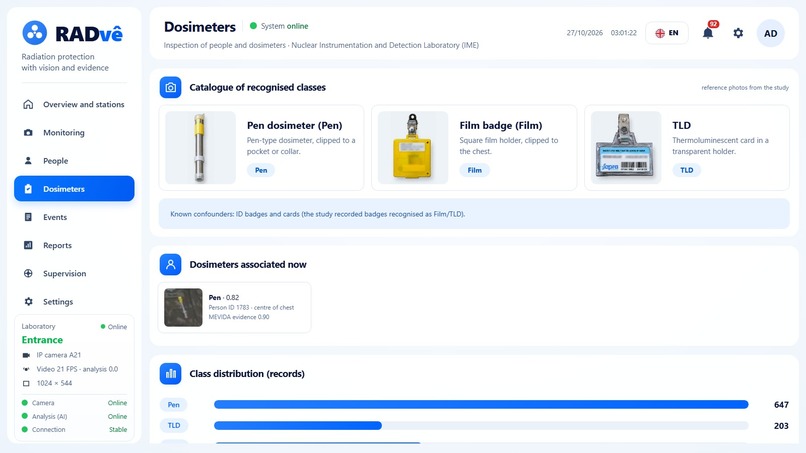Click the TLD distribution bar
The width and height of the screenshot is (806, 453).
point(298,426)
